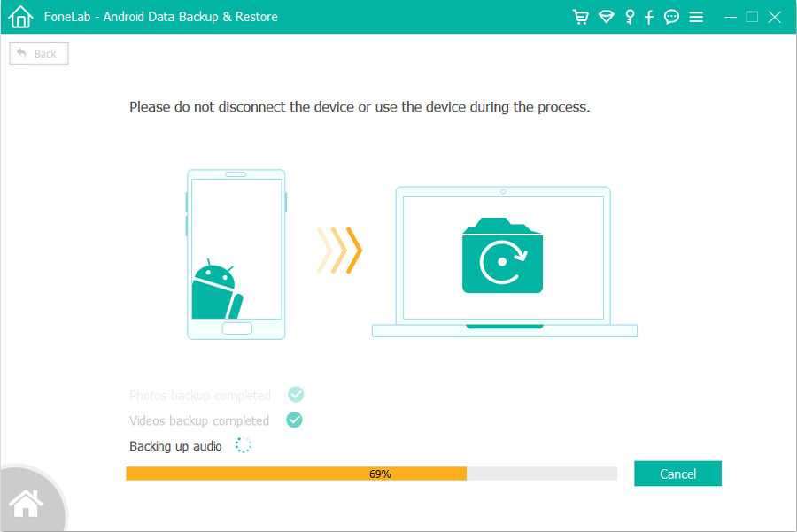The width and height of the screenshot is (797, 532).
Task: Click the Backing up audio status text
Action: click(175, 446)
